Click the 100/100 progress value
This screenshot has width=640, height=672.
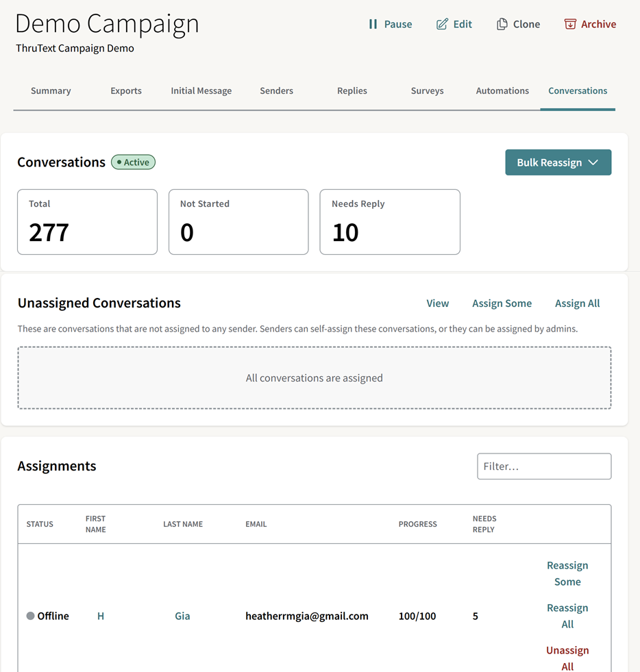(x=417, y=617)
